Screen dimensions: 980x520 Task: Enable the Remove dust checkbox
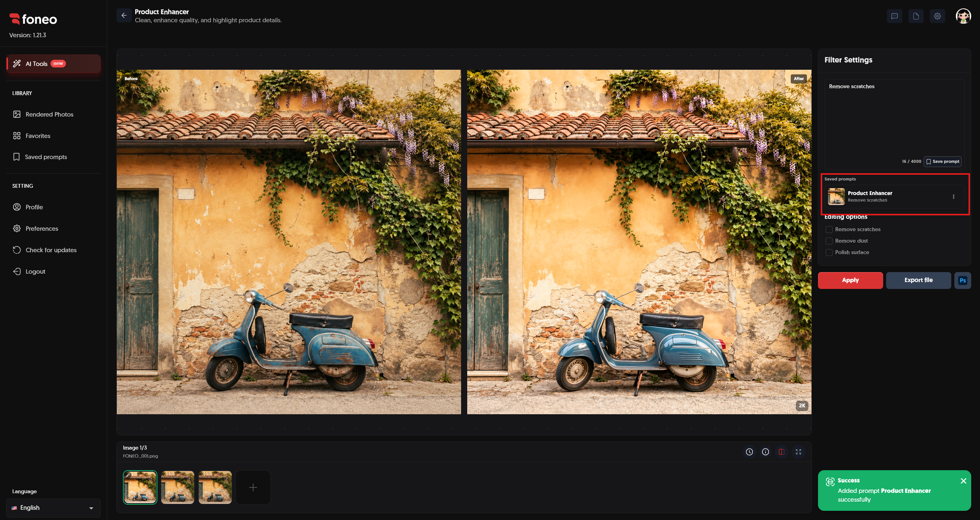pyautogui.click(x=829, y=241)
